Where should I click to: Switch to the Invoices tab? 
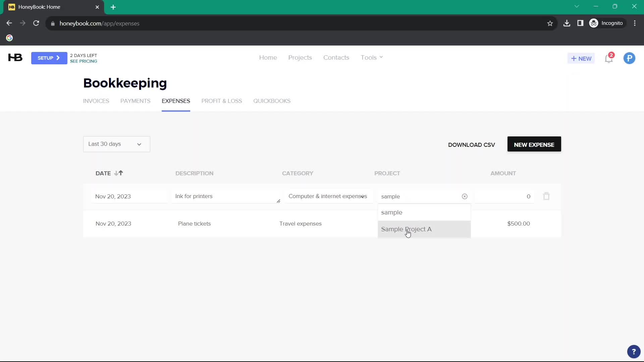[x=96, y=101]
